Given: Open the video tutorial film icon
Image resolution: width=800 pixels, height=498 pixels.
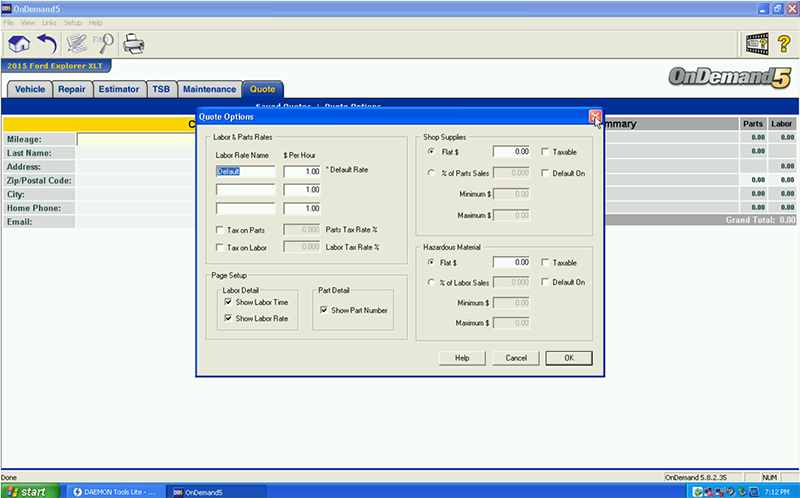Looking at the screenshot, I should 757,44.
